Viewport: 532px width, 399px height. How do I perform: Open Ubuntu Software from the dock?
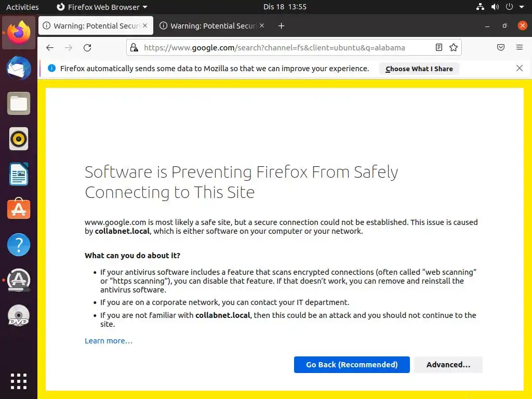point(19,209)
